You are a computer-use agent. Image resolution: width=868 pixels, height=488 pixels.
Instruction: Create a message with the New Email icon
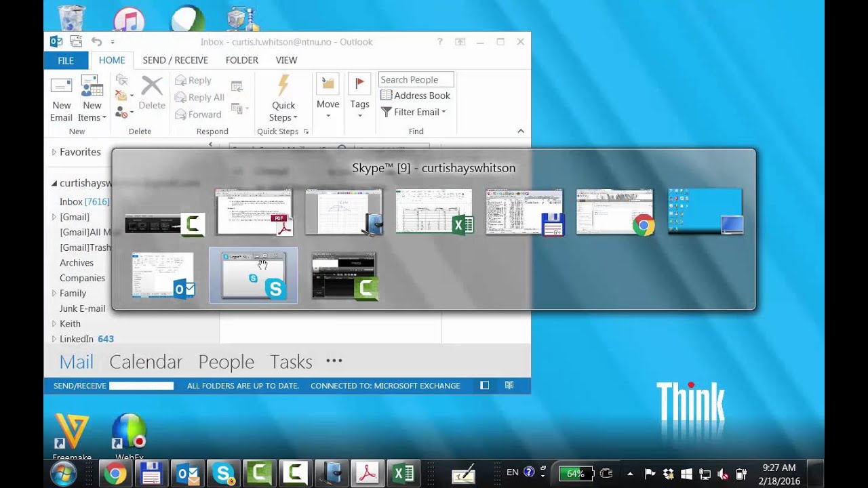point(61,99)
